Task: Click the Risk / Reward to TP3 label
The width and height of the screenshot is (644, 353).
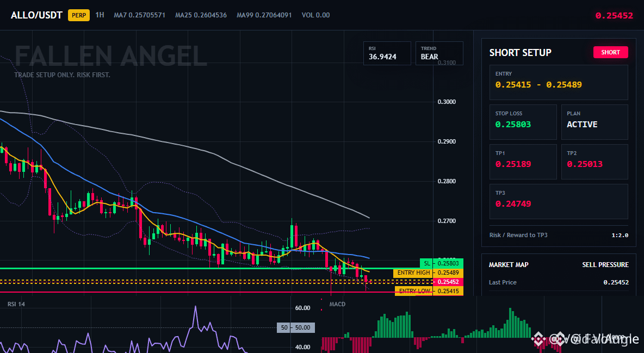Action: 518,235
